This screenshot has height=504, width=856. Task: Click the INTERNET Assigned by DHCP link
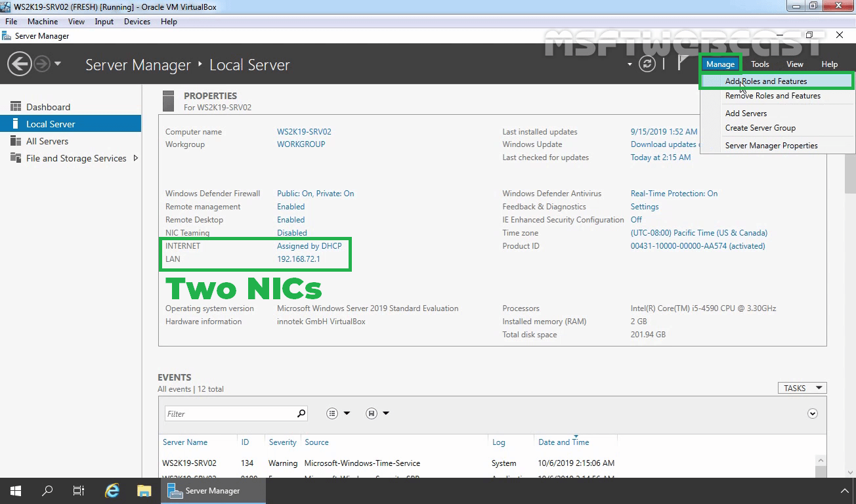pos(309,246)
